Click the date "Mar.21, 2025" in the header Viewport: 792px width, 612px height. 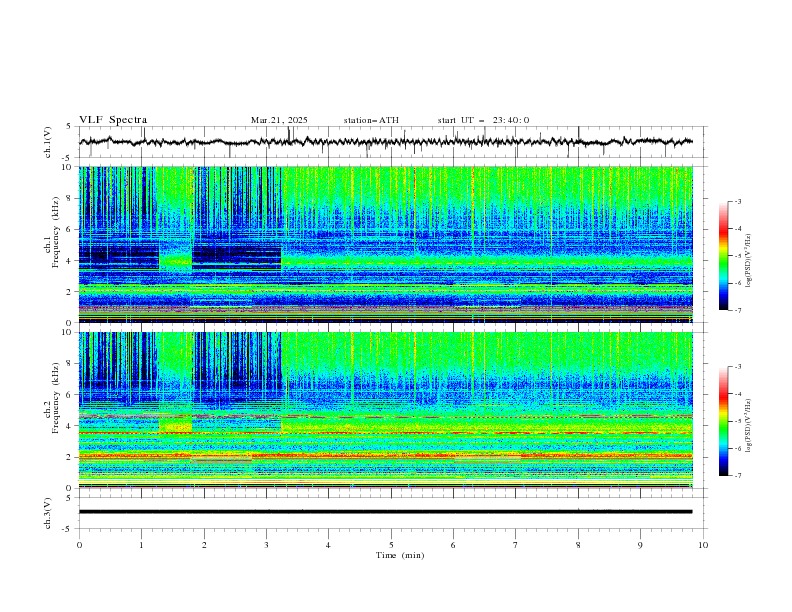pyautogui.click(x=279, y=120)
